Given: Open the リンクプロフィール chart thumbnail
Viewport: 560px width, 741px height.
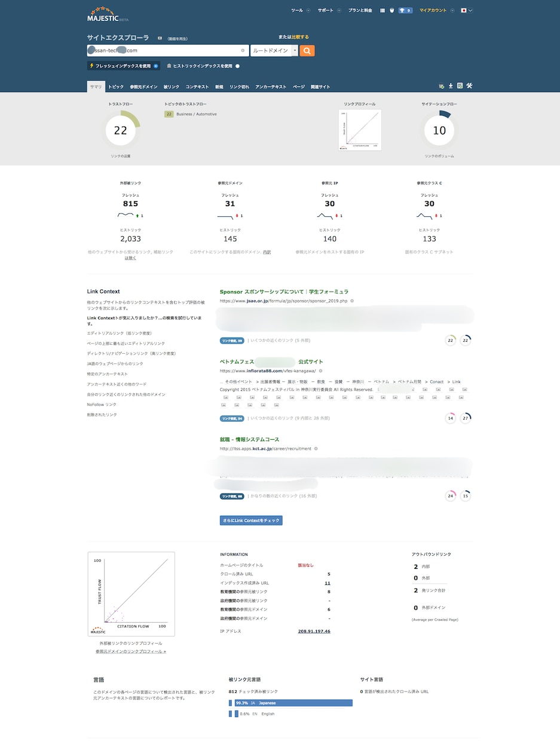Looking at the screenshot, I should pos(360,129).
